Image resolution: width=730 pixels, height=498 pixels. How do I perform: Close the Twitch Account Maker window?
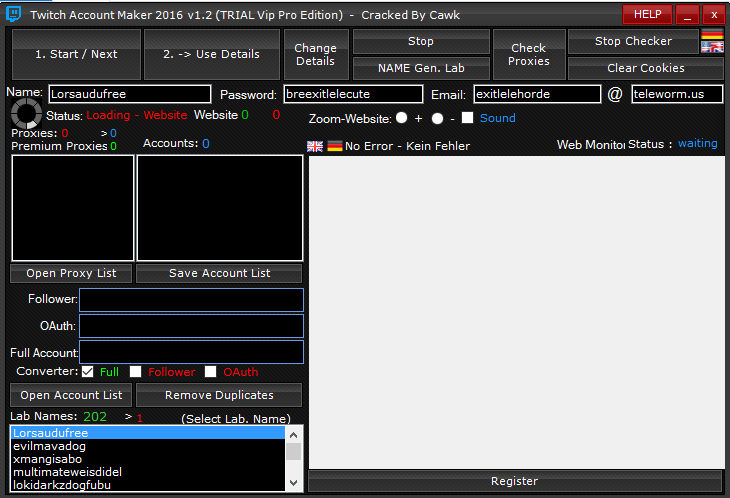714,14
